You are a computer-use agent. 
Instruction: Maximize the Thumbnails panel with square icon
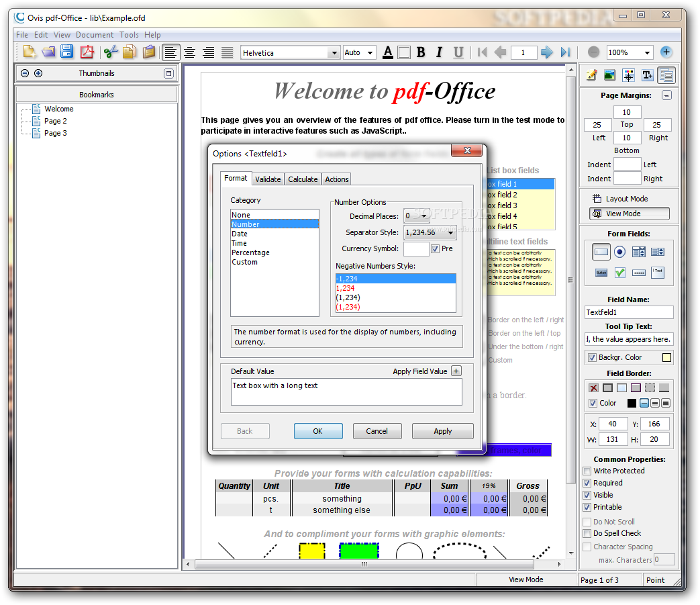pos(168,73)
